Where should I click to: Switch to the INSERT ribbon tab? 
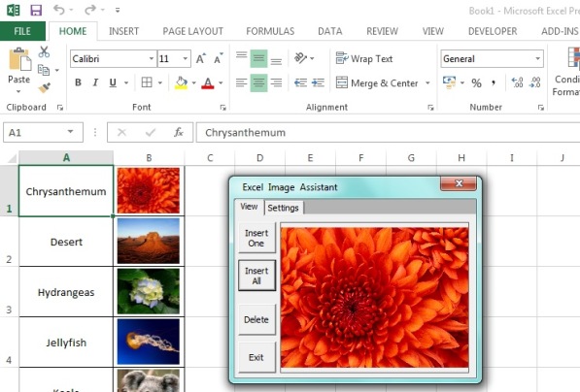pos(124,31)
